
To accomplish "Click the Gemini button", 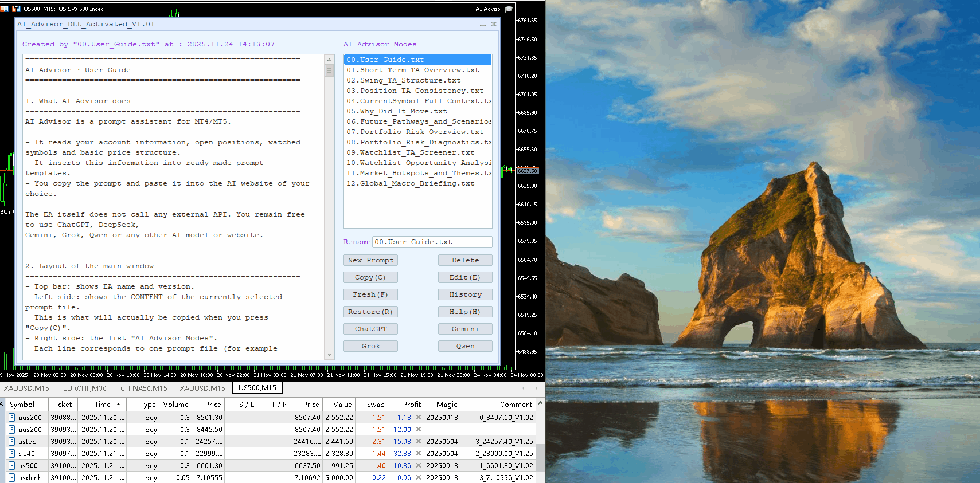I will point(465,329).
